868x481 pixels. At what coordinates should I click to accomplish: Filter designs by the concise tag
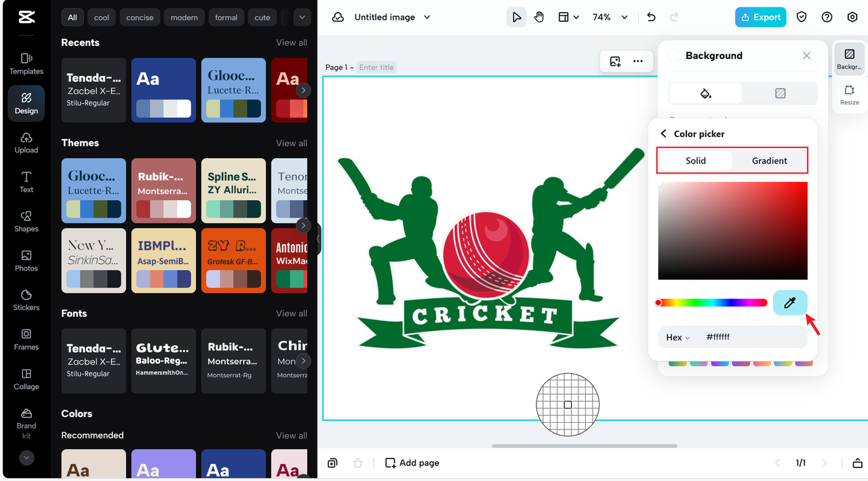[140, 17]
